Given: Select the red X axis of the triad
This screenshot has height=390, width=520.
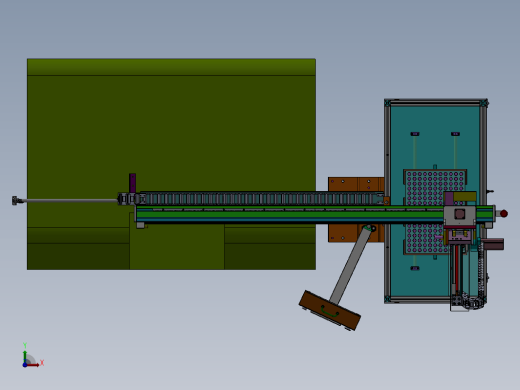Looking at the screenshot, I should coord(33,365).
